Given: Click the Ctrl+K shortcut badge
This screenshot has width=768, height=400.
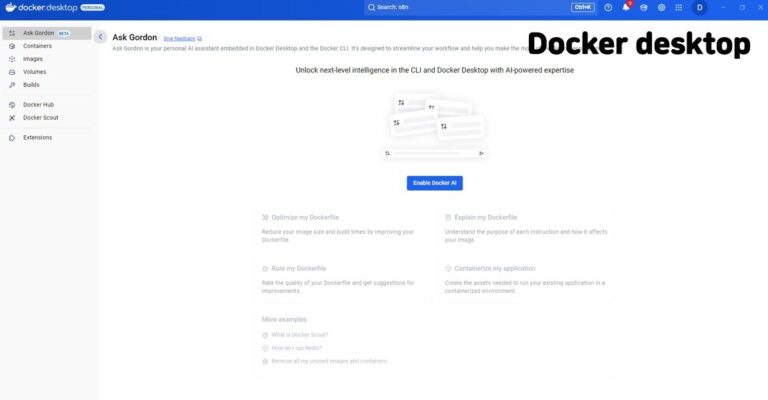Looking at the screenshot, I should coord(582,7).
